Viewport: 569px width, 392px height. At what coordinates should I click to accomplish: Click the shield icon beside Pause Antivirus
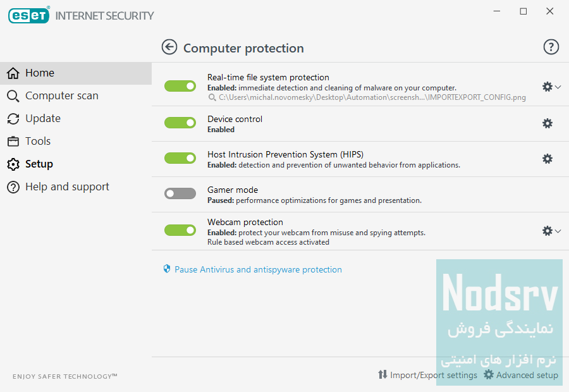[167, 269]
